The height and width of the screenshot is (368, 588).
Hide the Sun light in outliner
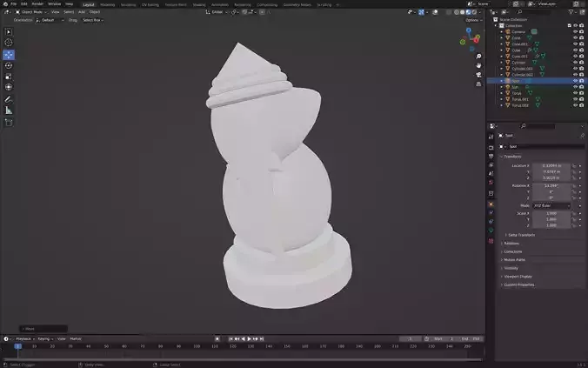(575, 87)
